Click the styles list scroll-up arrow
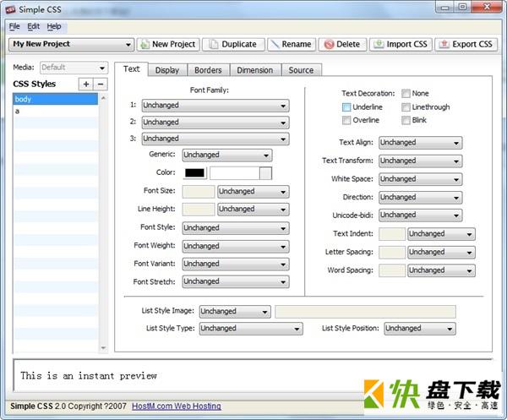Viewport: 507px width, 420px height. tap(103, 98)
